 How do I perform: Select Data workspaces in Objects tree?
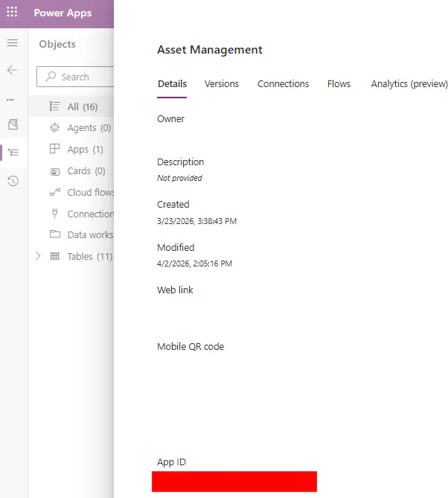(71, 234)
